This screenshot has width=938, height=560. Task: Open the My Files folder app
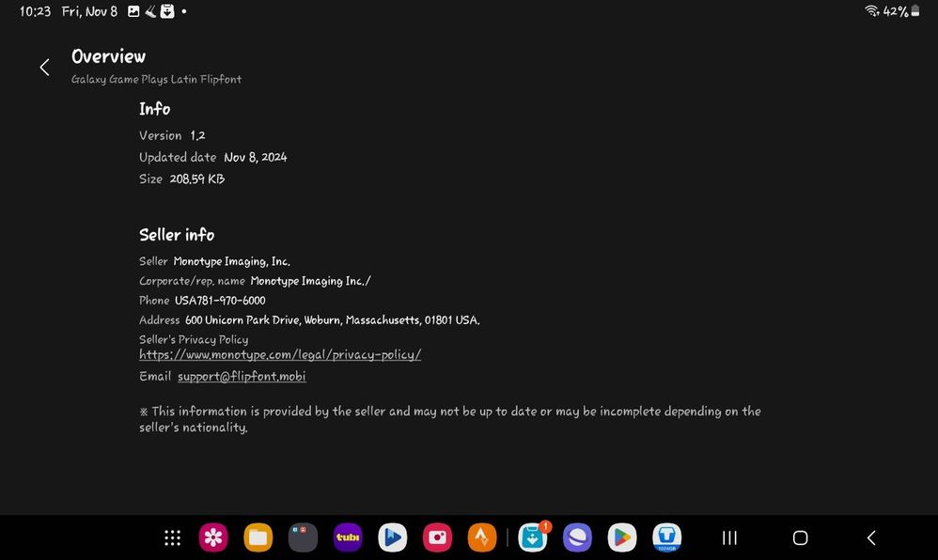point(258,537)
